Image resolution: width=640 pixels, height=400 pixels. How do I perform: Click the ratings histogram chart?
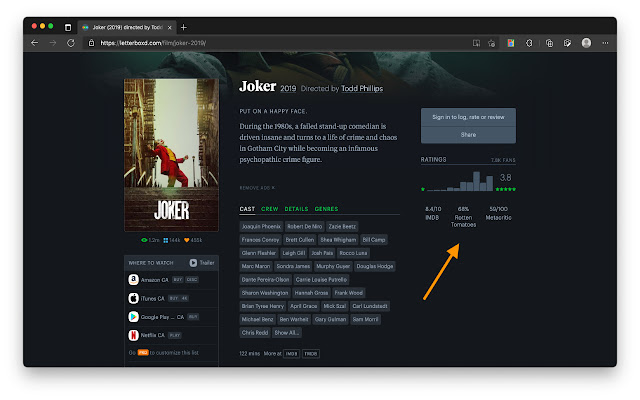pos(460,181)
